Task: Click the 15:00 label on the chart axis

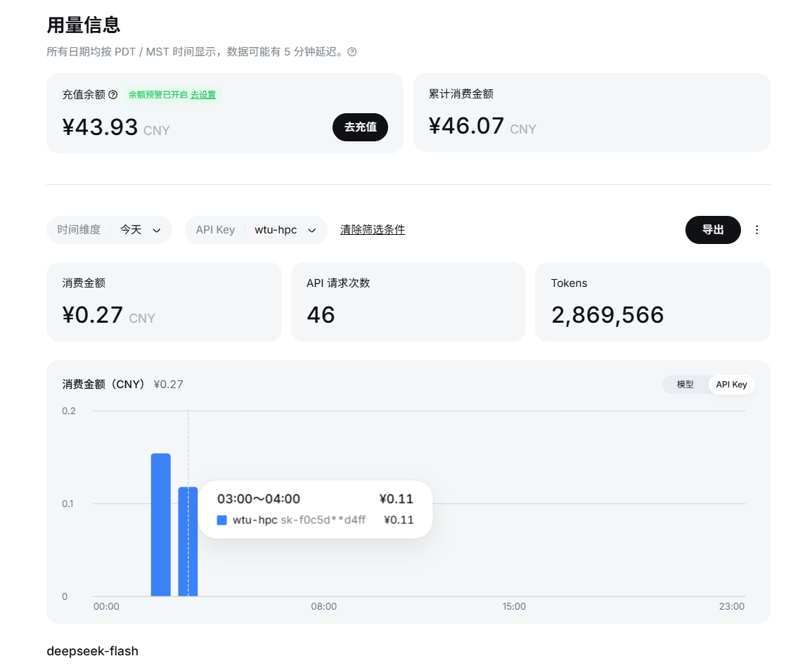Action: pyautogui.click(x=514, y=606)
